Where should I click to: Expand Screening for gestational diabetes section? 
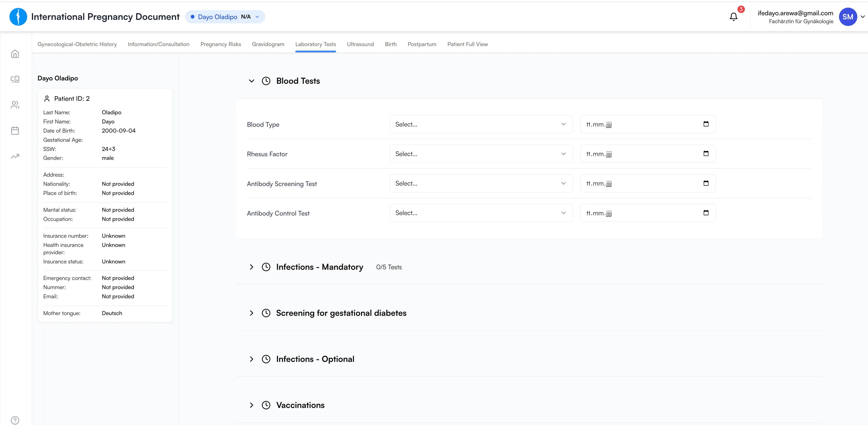click(251, 313)
